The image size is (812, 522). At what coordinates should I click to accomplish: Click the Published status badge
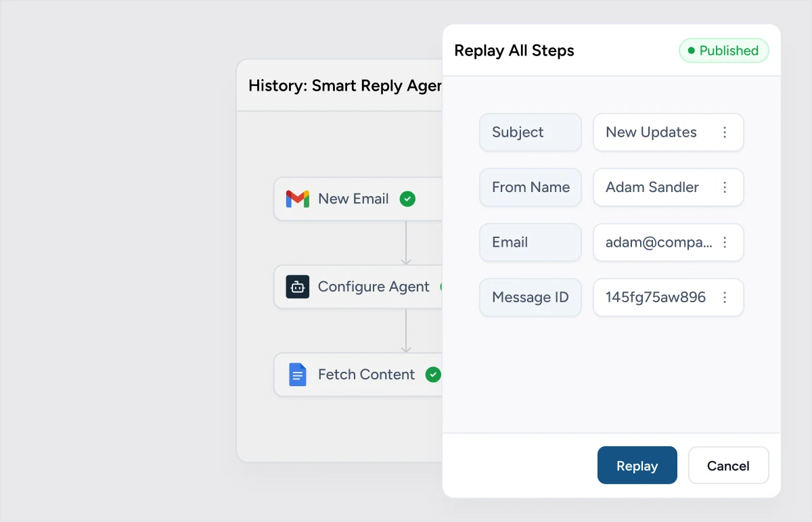(723, 51)
